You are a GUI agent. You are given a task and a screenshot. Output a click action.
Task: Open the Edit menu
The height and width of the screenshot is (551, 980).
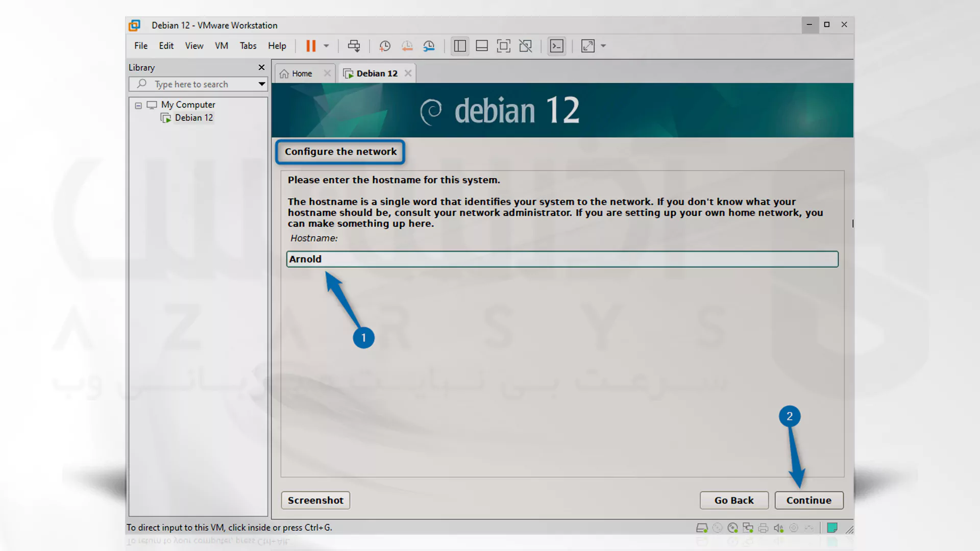click(x=166, y=46)
